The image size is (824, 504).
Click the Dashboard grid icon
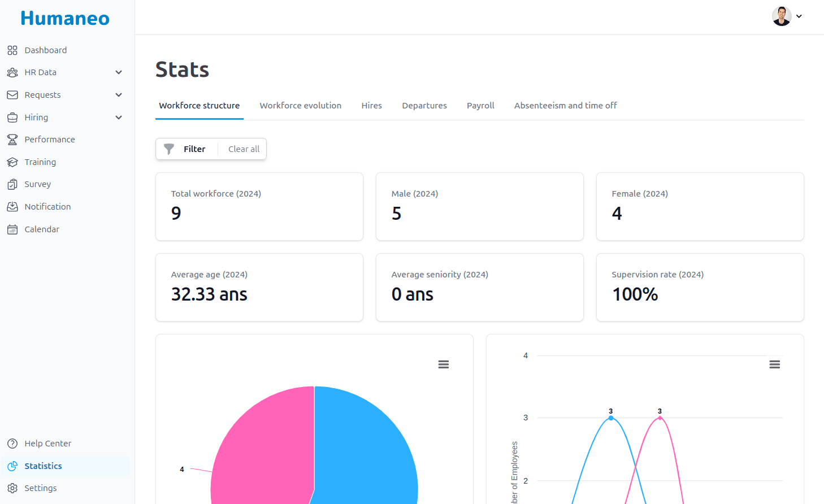12,50
